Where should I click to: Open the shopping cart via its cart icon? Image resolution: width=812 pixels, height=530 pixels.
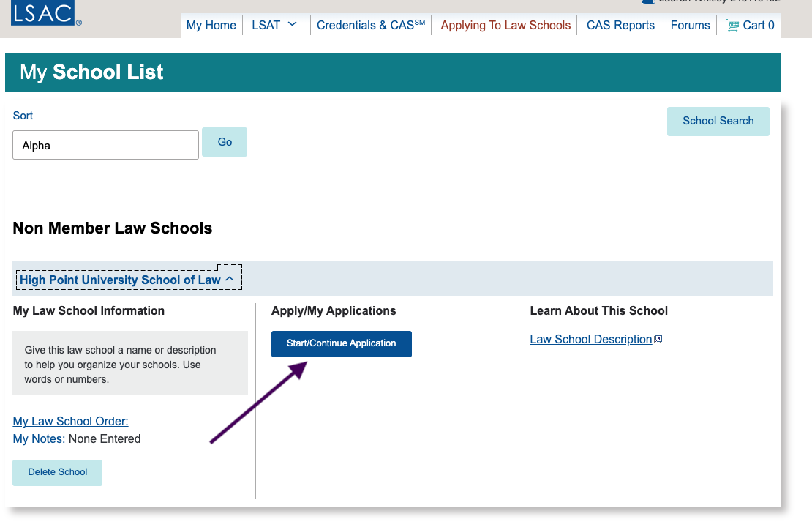(x=732, y=25)
